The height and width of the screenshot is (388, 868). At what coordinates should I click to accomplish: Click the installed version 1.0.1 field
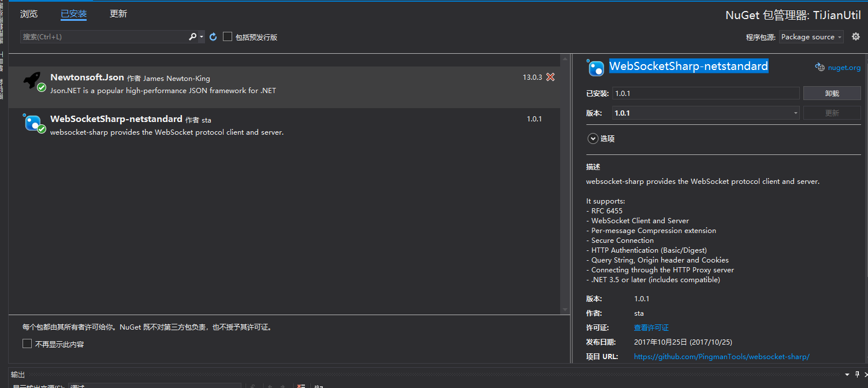point(706,93)
